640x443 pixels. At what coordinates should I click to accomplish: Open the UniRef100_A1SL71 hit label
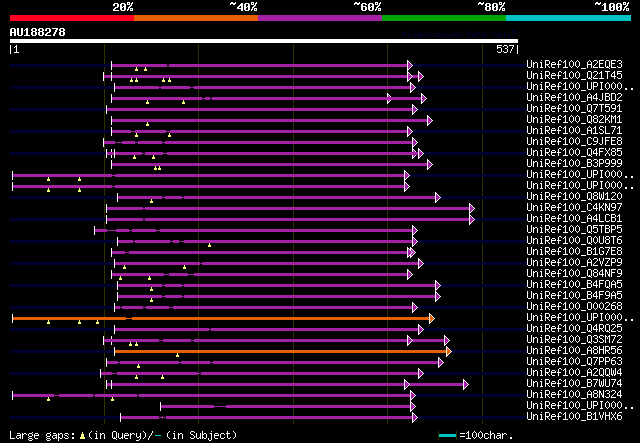pyautogui.click(x=574, y=131)
